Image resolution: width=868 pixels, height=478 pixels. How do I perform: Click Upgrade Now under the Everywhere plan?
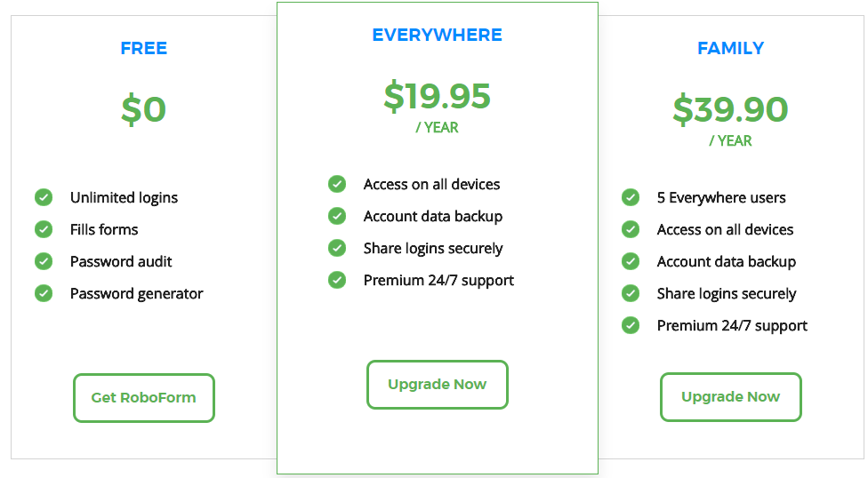[438, 385]
